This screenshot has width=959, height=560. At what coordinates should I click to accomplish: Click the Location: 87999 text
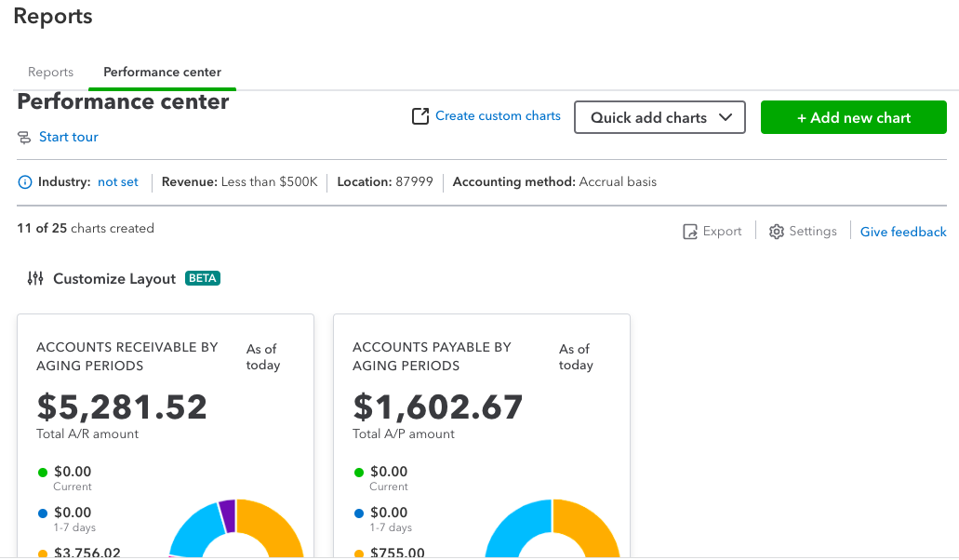click(x=385, y=182)
